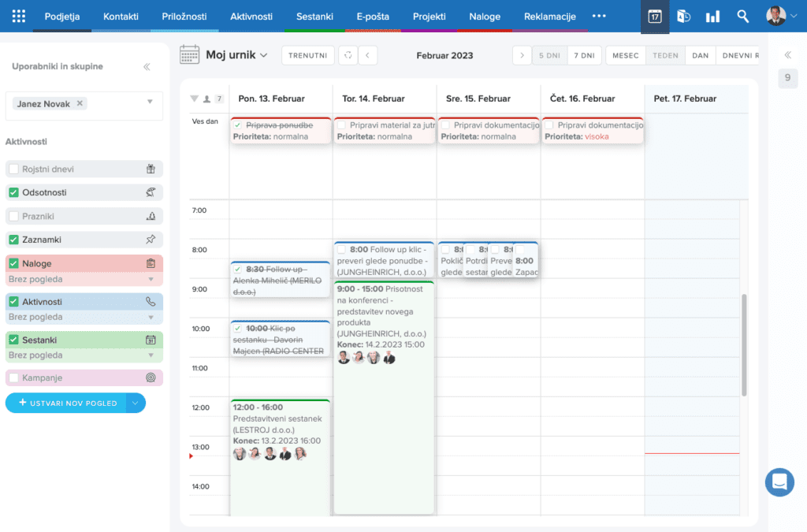Viewport: 807px width, 532px height.
Task: Click Ustvari nov pogled button
Action: [66, 403]
